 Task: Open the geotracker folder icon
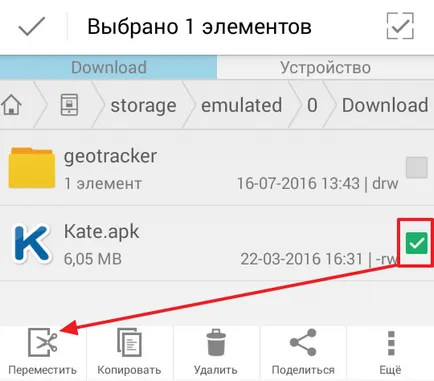[32, 168]
